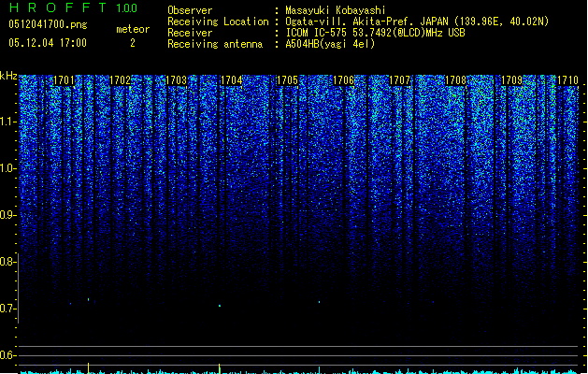Click the yellow detection spike below 1704

pos(220,367)
